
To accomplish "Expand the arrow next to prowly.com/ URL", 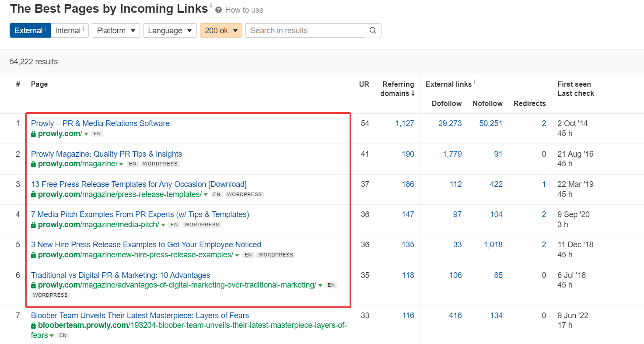I will point(86,134).
